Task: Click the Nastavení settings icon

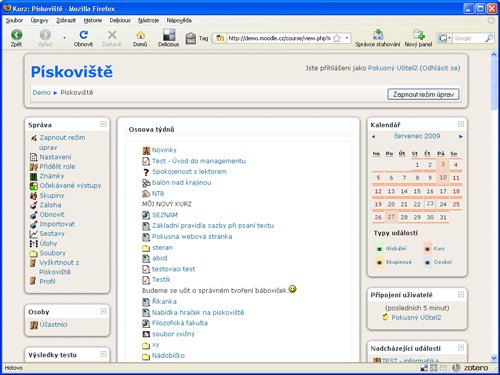Action: coord(33,157)
